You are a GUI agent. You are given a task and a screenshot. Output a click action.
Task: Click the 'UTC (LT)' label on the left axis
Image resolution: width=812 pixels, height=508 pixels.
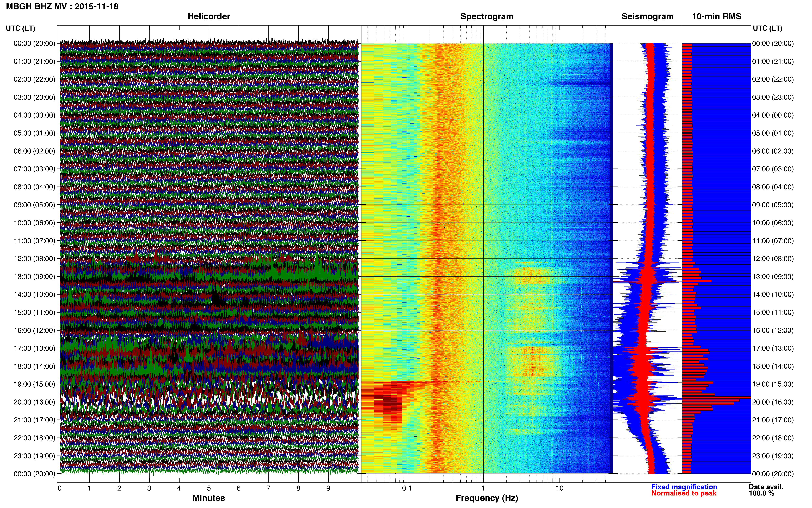point(21,28)
